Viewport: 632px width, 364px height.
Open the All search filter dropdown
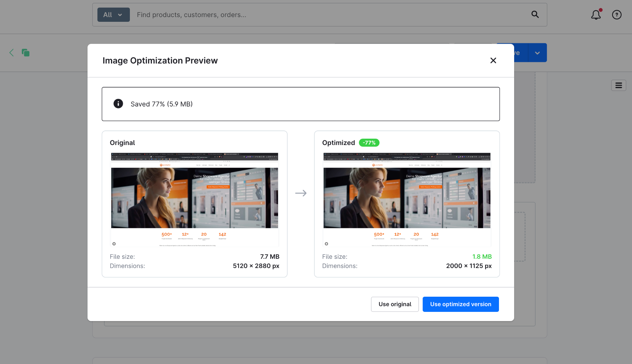(113, 15)
